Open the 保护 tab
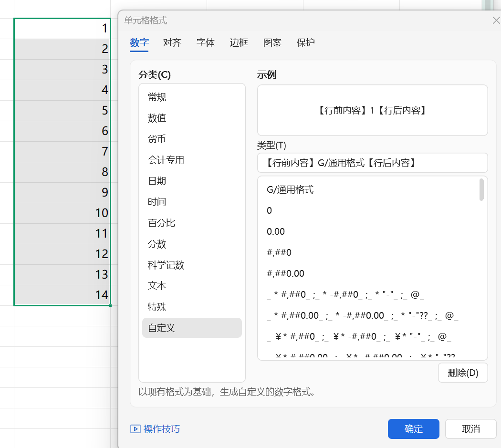 pyautogui.click(x=306, y=42)
